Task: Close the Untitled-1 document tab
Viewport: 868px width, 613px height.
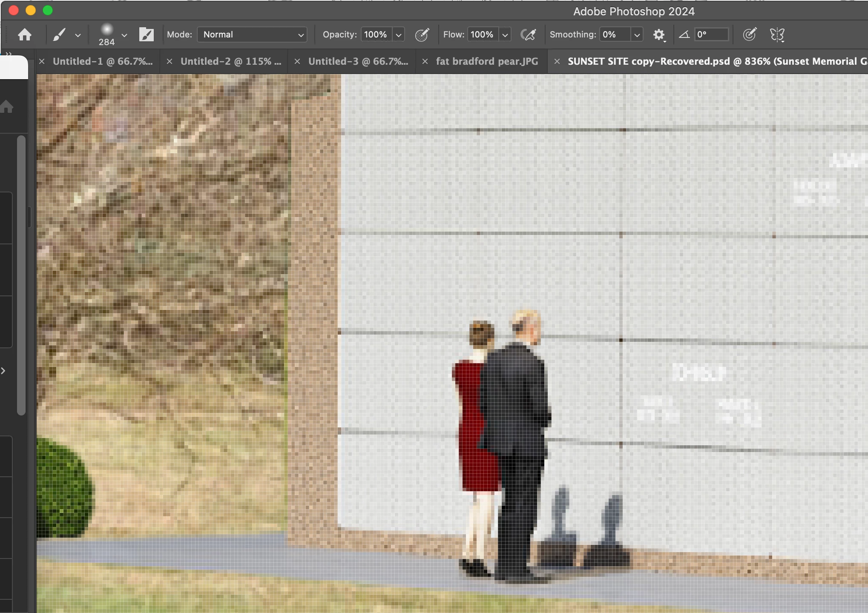Action: [42, 61]
